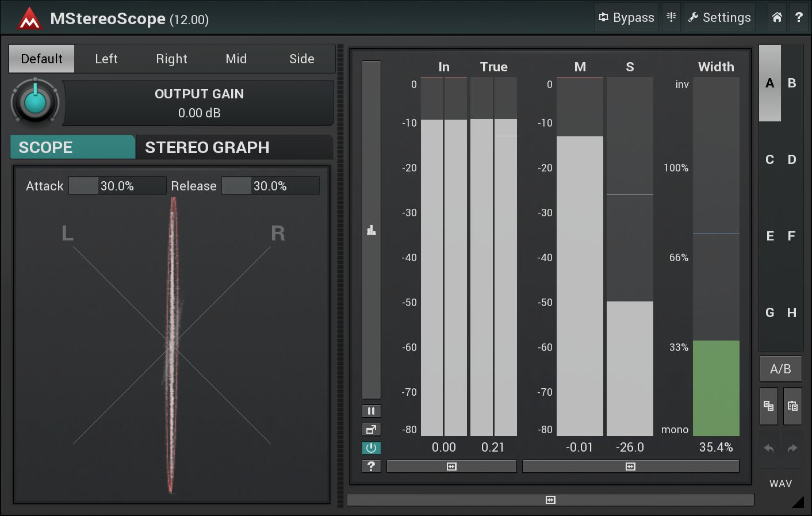Select preset slot B
The image size is (812, 516).
point(792,83)
